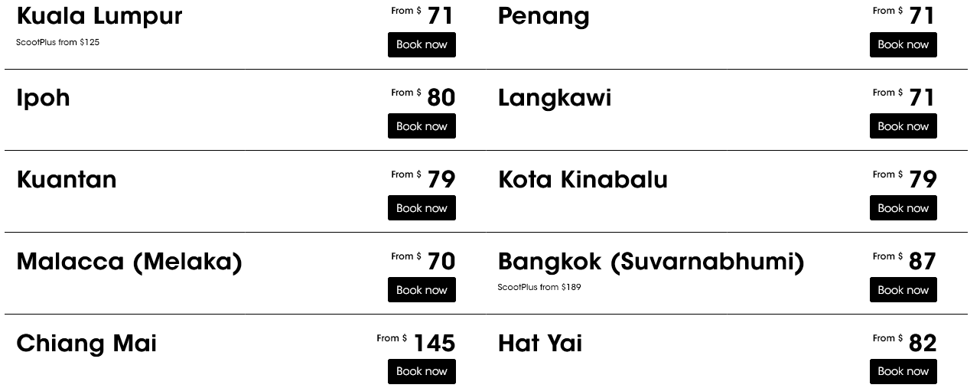Click the Bangkok (Suvarnabhumi) heading
The image size is (980, 388).
(651, 262)
